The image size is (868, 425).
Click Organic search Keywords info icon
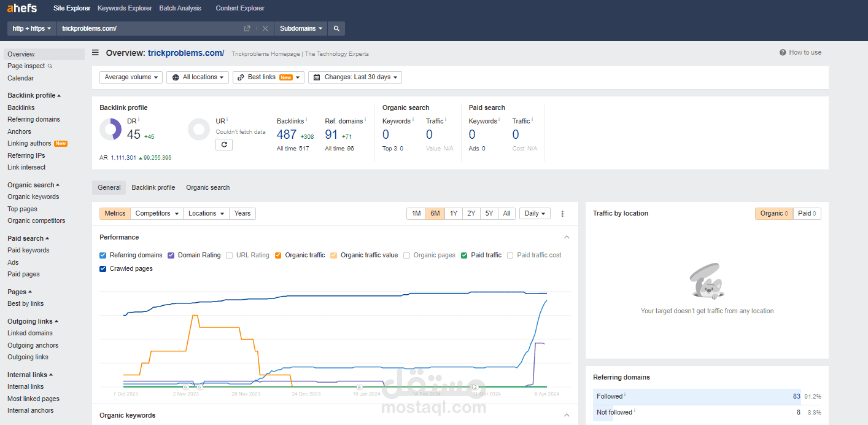[x=413, y=120]
